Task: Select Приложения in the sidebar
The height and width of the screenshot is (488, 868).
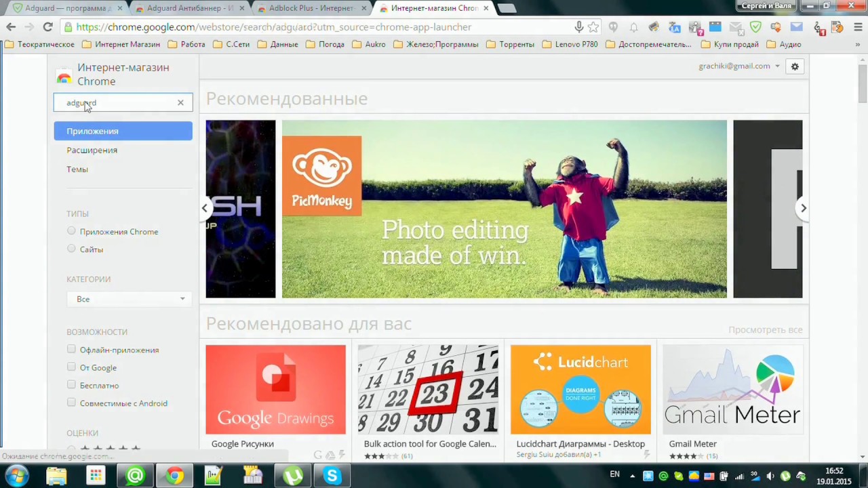Action: 123,131
